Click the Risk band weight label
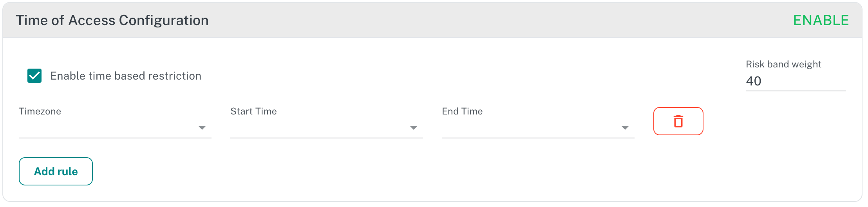This screenshot has width=868, height=207. click(x=783, y=64)
